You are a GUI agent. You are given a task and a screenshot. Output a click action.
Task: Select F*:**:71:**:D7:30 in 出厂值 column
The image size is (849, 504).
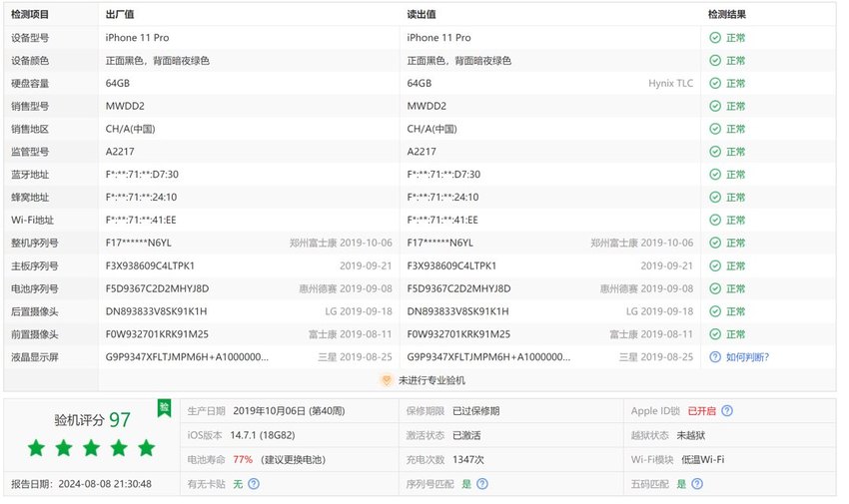pyautogui.click(x=142, y=174)
